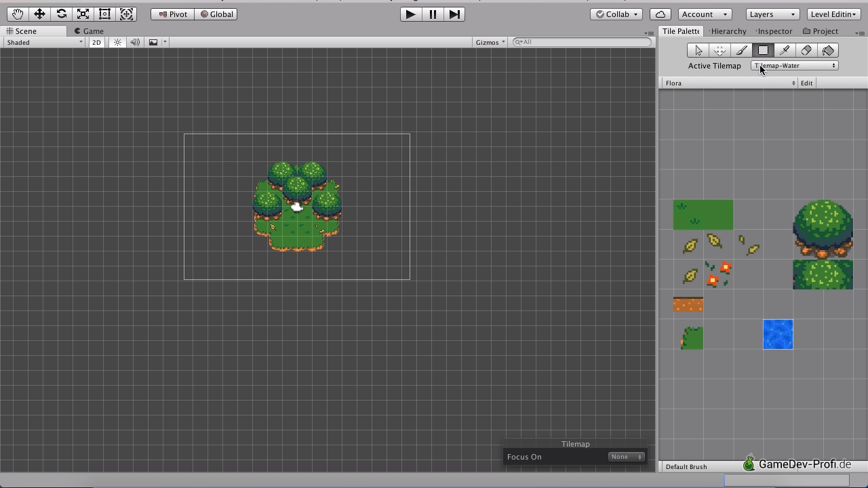
Task: Select the Rotate tool
Action: click(61, 14)
